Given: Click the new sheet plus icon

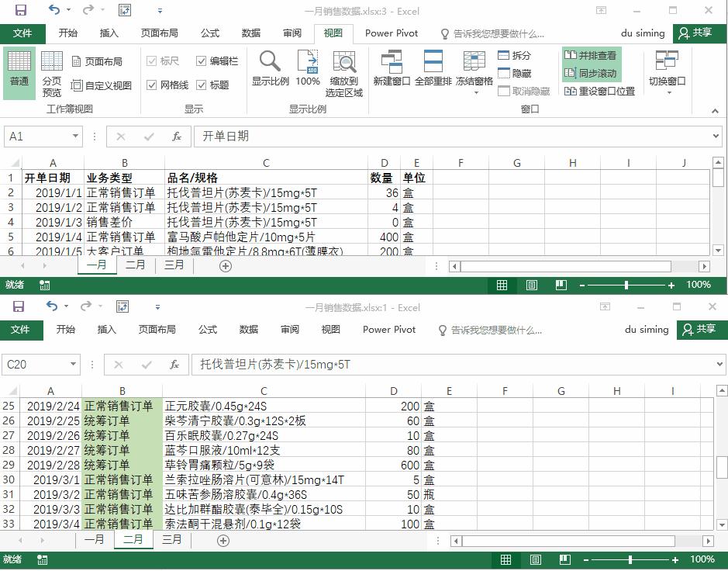Looking at the screenshot, I should 225,265.
